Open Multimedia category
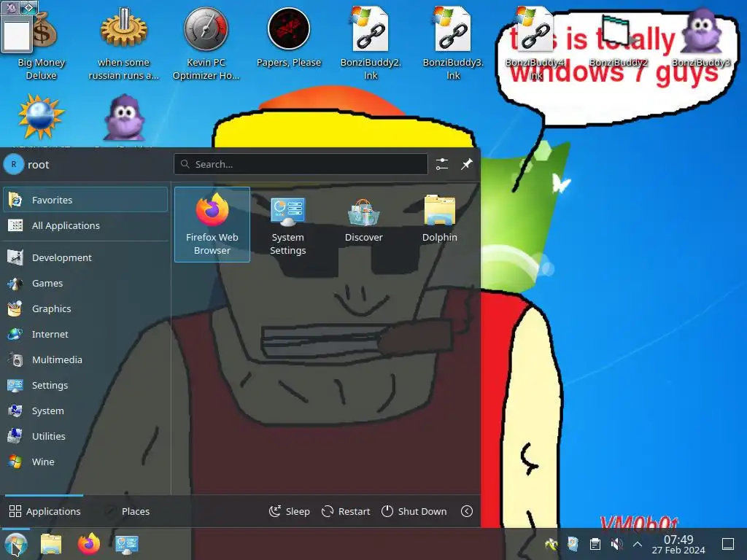The width and height of the screenshot is (747, 560). click(85, 360)
